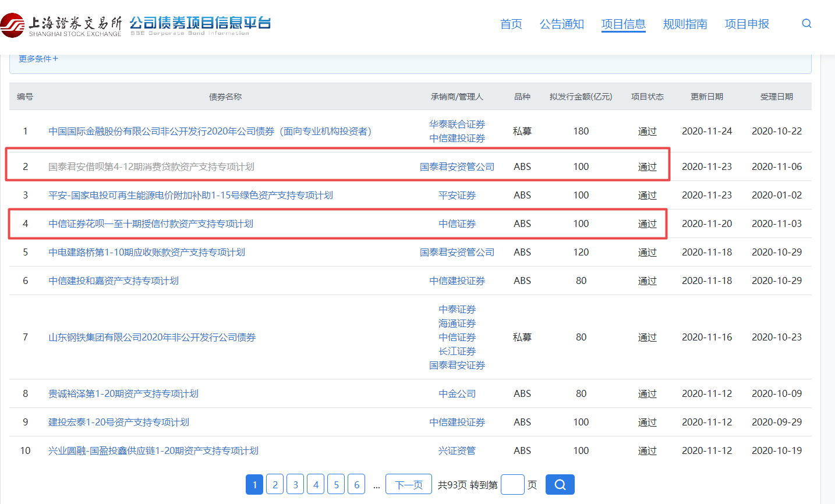Click 中信证券 underwriter link in row 4
The image size is (835, 504).
[457, 223]
